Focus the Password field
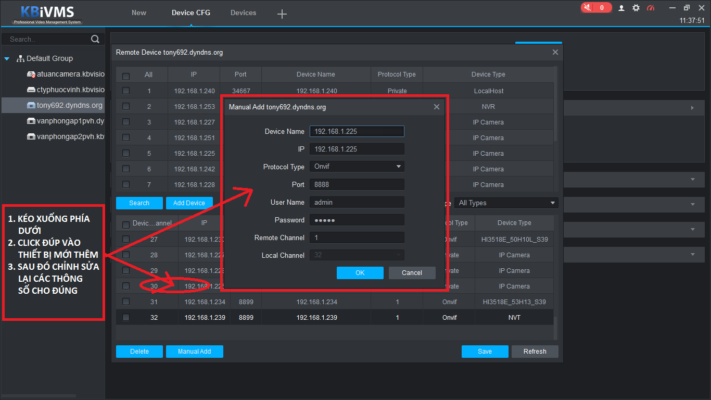Viewport: 711px width, 400px height. pyautogui.click(x=357, y=220)
